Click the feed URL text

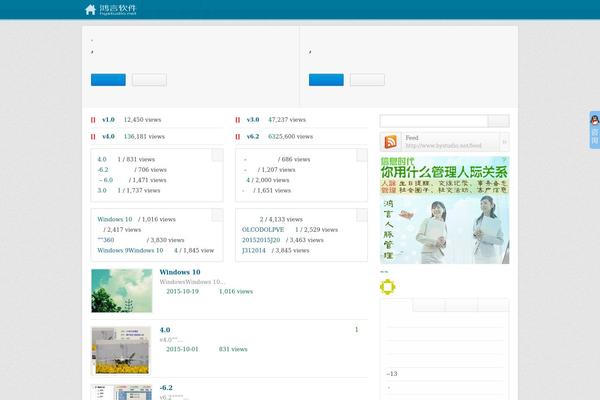(x=443, y=146)
